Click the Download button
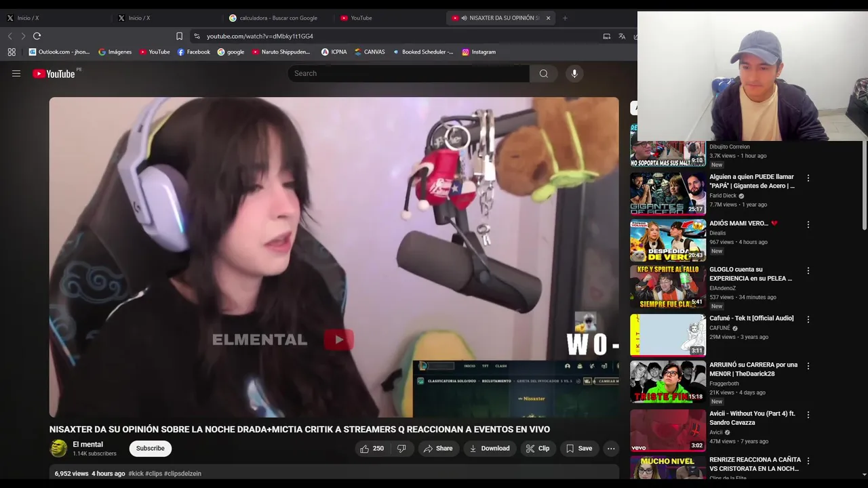This screenshot has width=868, height=488. pos(490,449)
